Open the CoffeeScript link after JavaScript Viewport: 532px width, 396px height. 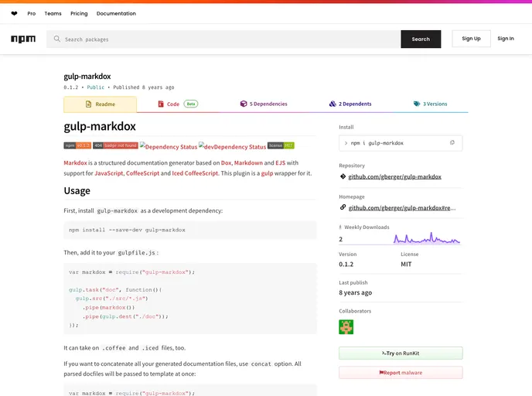(x=142, y=173)
